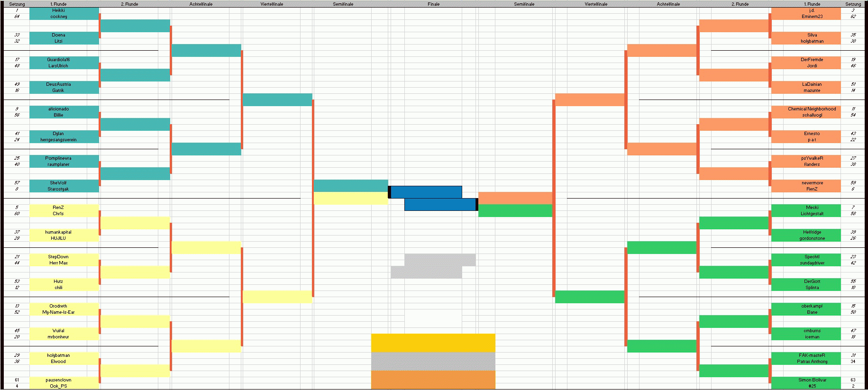The height and width of the screenshot is (390, 868).
Task: Click the 'sundaydriver' entry
Action: point(806,263)
